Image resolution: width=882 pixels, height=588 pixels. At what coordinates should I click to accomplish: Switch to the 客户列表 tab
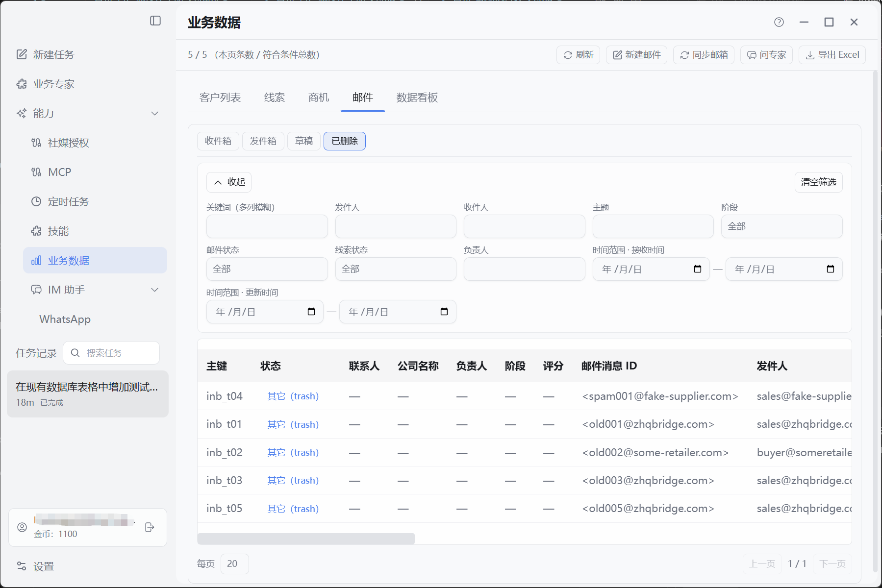pyautogui.click(x=220, y=98)
